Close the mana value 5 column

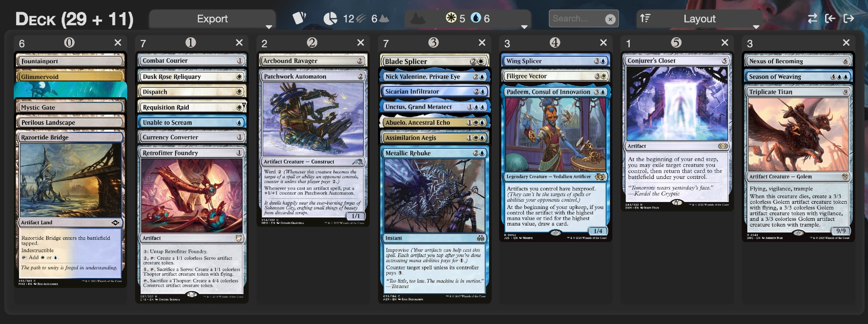[x=724, y=43]
